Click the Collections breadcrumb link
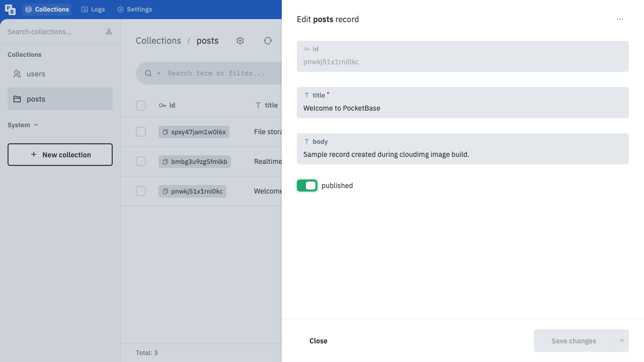 (158, 41)
